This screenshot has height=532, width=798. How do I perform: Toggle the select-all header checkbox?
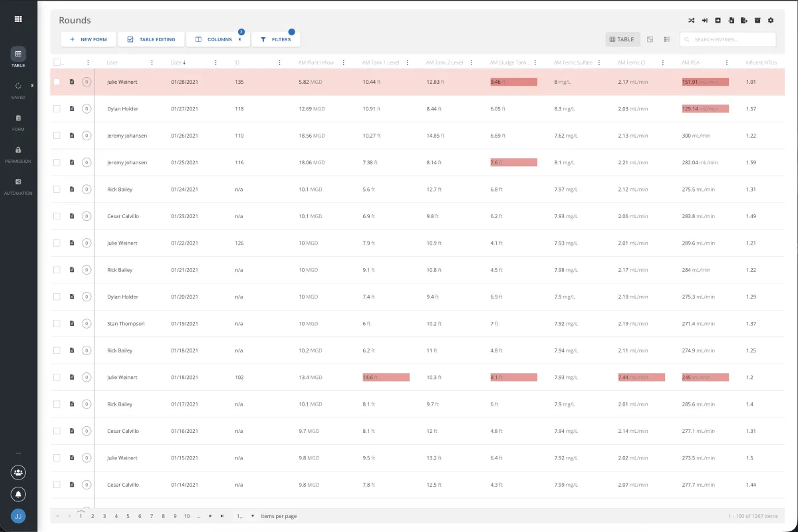57,63
